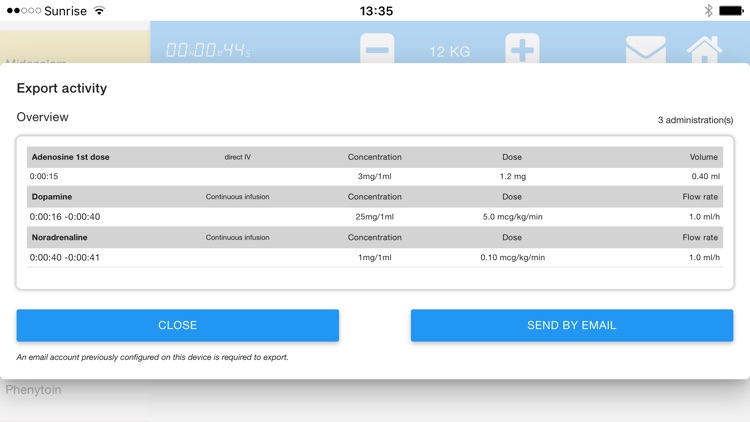Click the 1mg/1ml concentration value
Screen dimensions: 750x422
(375, 257)
